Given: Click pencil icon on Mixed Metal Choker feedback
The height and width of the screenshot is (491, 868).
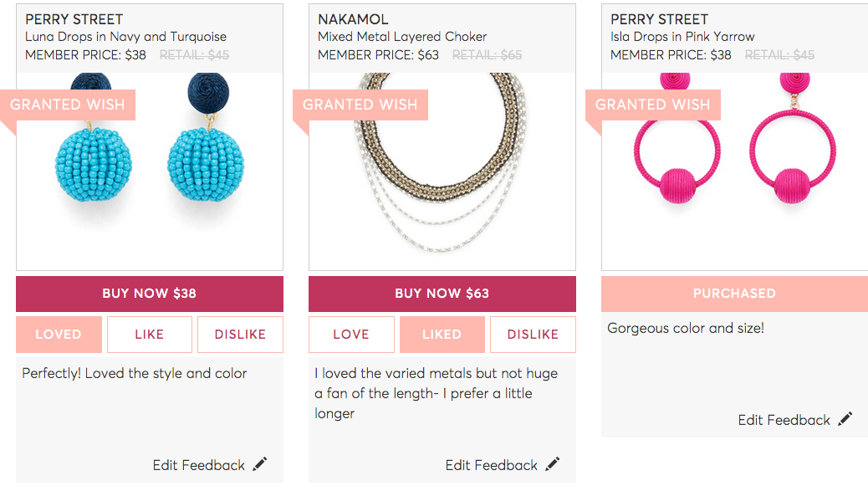Looking at the screenshot, I should 553,464.
